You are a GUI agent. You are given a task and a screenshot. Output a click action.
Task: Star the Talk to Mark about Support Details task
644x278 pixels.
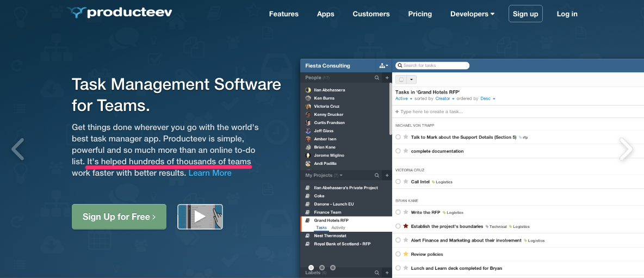click(406, 137)
